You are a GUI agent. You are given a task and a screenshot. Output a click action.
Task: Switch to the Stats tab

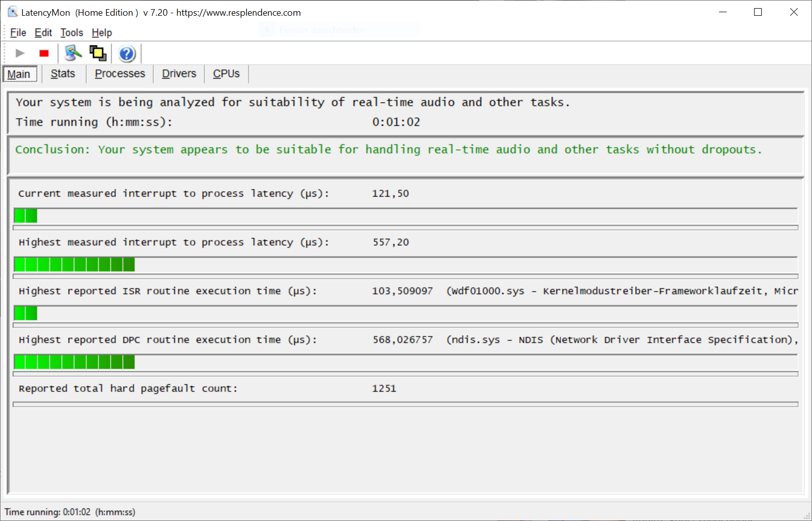pos(63,74)
